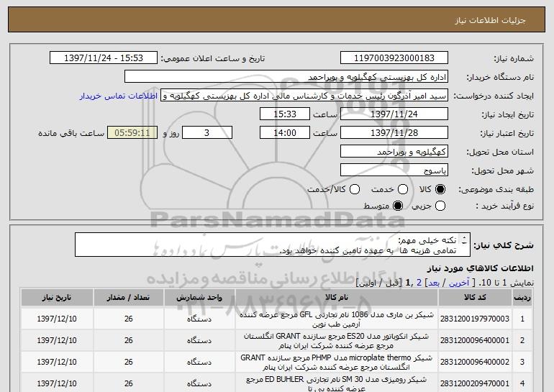554x392 pixels.
Task: Click microplate thermo شیکر item name
Action: [x=337, y=363]
